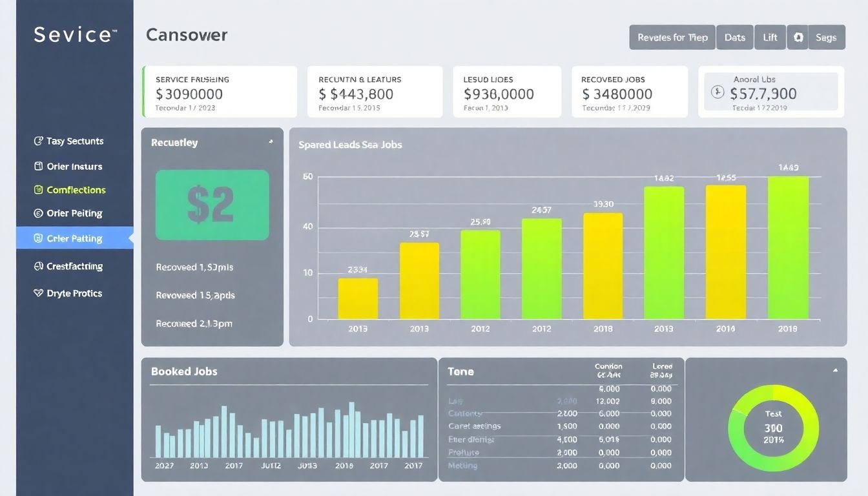Click the Crier Patting sidebar icon
Viewport: 868px width, 496px height.
tap(38, 238)
